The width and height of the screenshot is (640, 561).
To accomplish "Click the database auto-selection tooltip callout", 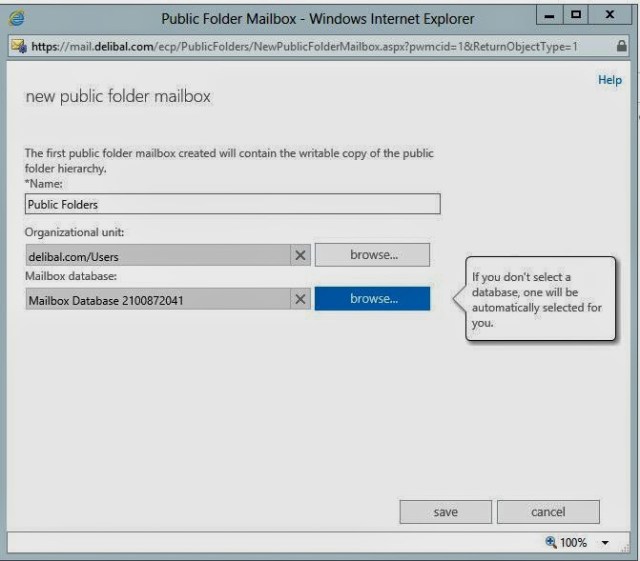I will click(x=540, y=300).
